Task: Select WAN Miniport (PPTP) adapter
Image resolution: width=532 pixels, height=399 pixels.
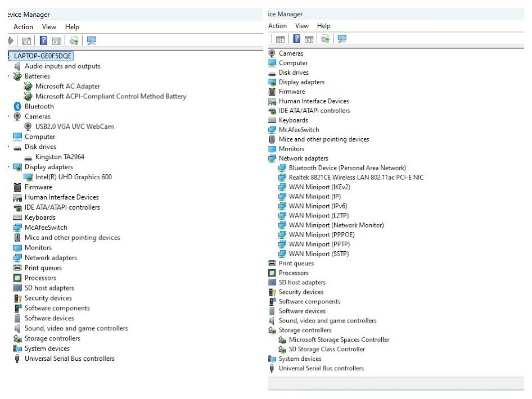Action: 319,244
